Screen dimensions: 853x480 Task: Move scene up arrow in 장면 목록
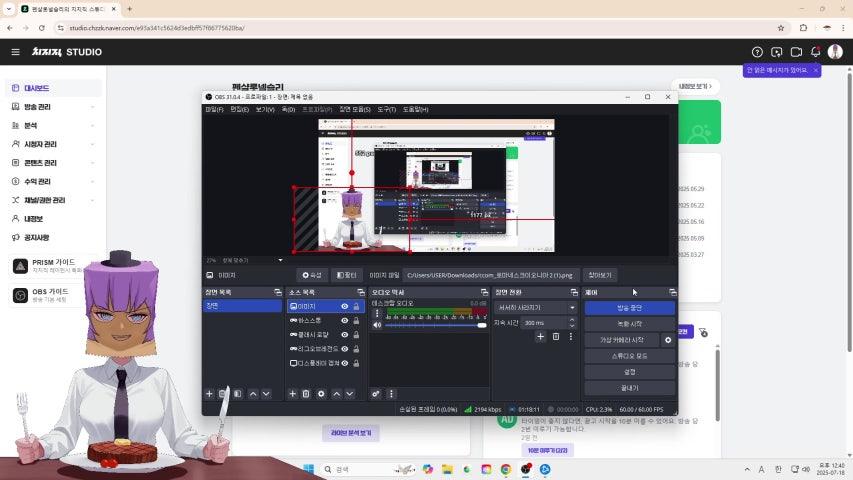(253, 393)
